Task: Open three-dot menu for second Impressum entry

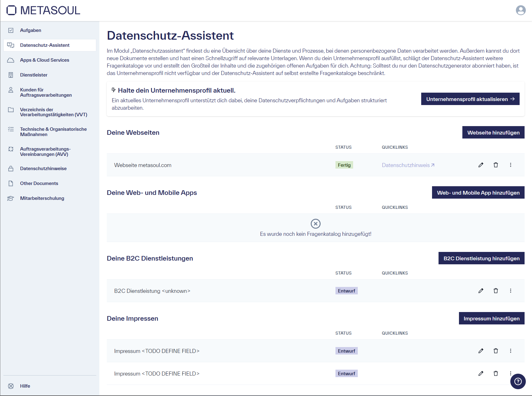Action: 511,373
